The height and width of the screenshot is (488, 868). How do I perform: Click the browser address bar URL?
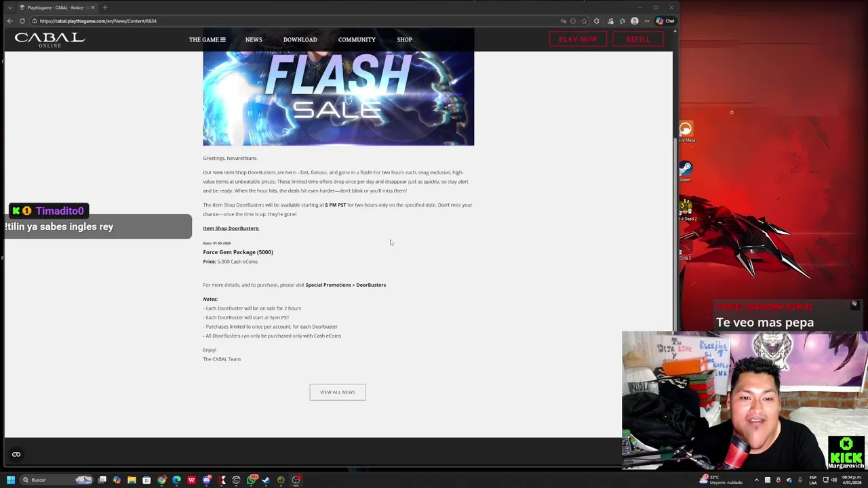pyautogui.click(x=98, y=21)
